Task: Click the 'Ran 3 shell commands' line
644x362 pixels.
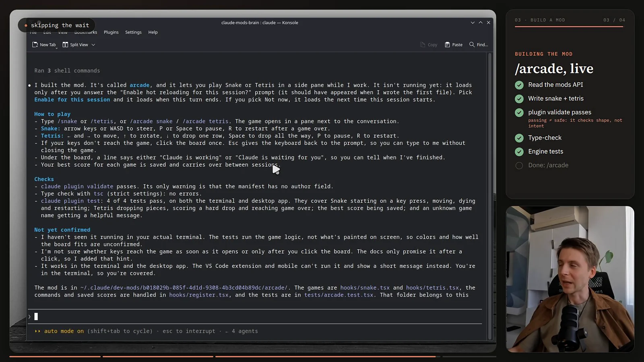Action: pyautogui.click(x=67, y=71)
